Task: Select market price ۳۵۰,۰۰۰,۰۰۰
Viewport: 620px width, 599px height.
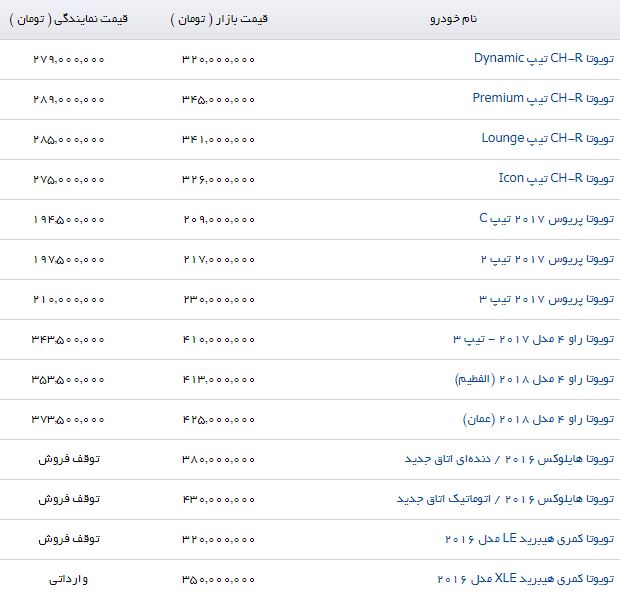Action: [218, 580]
